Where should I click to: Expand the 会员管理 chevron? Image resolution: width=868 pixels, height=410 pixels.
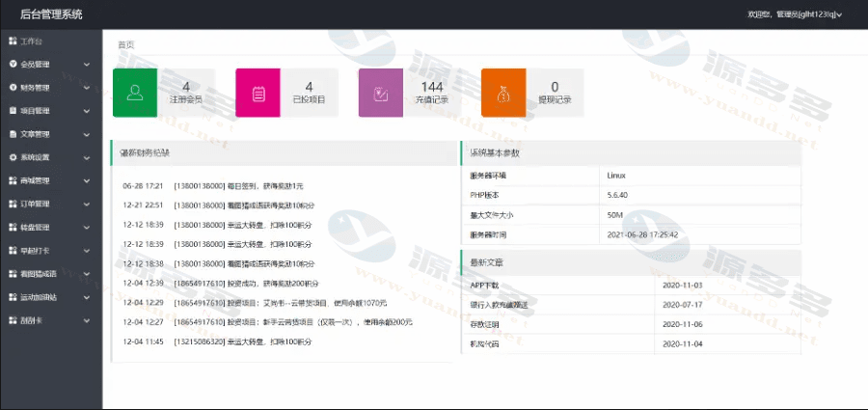click(87, 65)
